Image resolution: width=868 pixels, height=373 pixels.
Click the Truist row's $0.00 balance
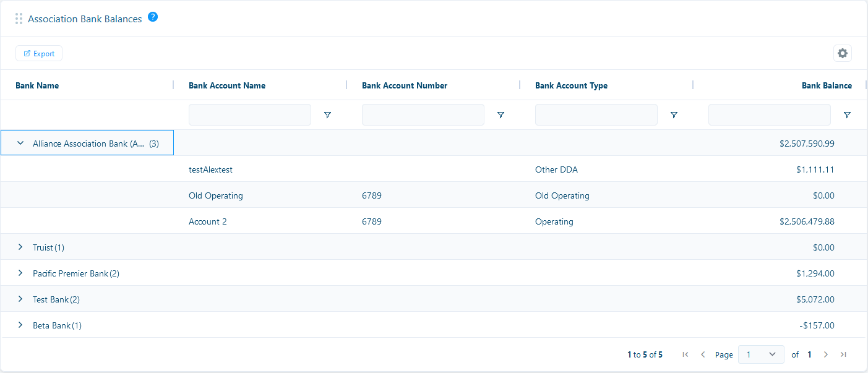(x=823, y=247)
